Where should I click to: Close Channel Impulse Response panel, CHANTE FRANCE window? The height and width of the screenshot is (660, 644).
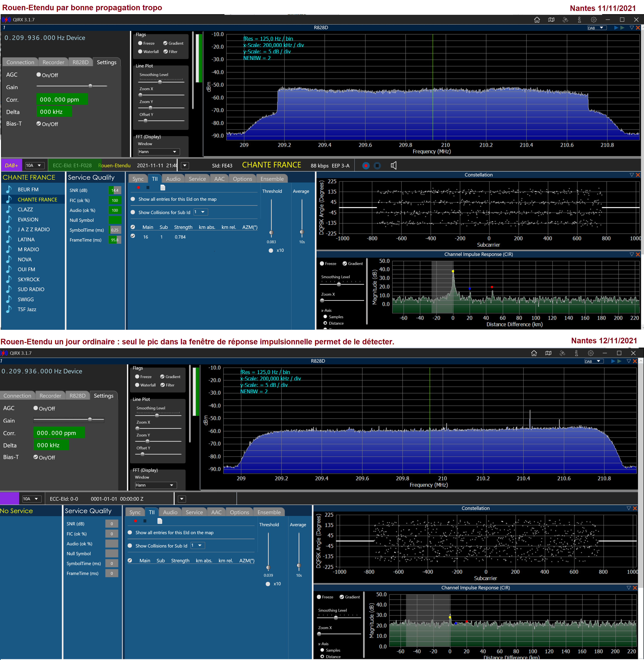638,254
